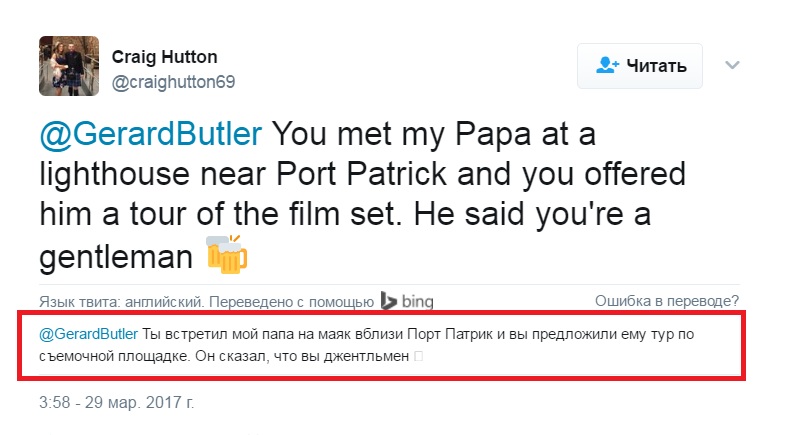Click the @craighutton69 handle
The width and height of the screenshot is (786, 435).
point(173,80)
